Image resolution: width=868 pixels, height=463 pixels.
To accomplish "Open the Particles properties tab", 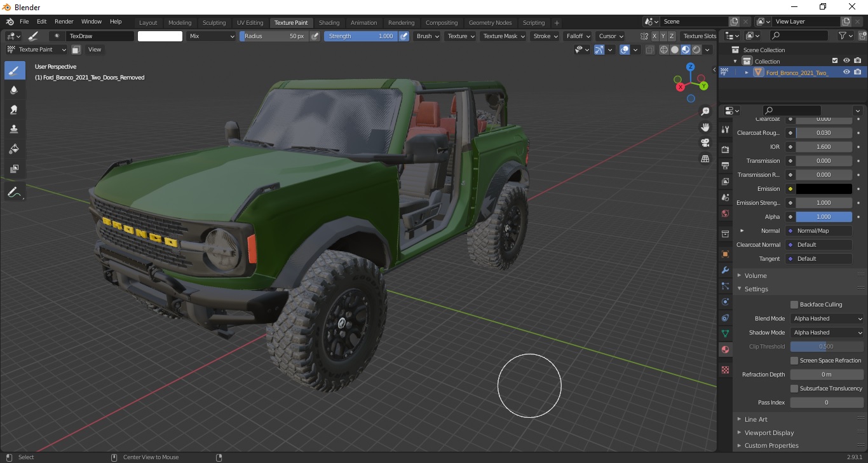I will coord(725,286).
